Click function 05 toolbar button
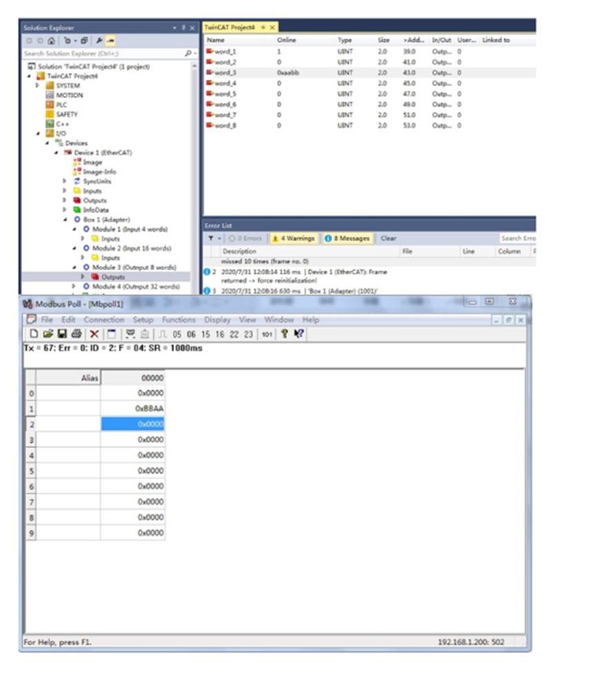This screenshot has height=700, width=591. 177,334
